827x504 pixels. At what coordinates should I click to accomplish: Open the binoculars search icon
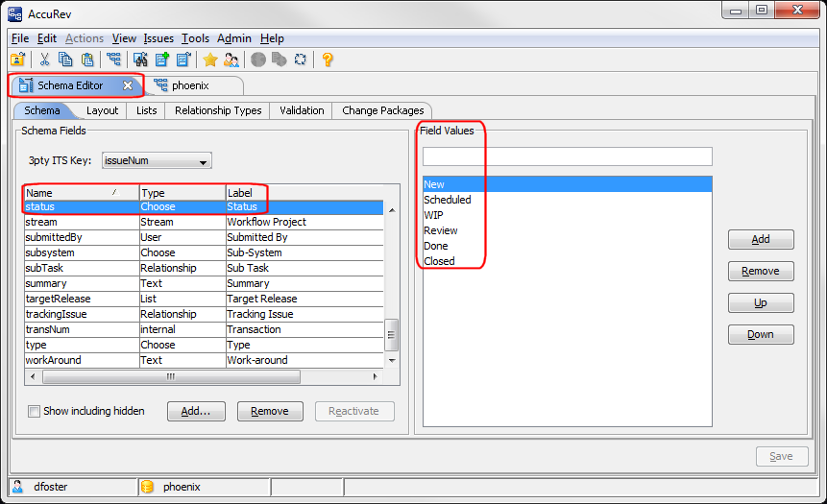click(139, 60)
